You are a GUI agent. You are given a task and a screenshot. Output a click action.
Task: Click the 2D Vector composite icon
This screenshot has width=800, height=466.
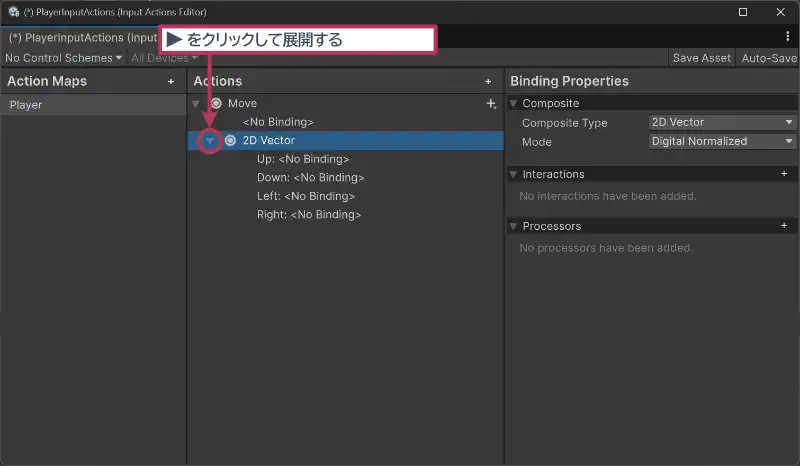(x=230, y=141)
